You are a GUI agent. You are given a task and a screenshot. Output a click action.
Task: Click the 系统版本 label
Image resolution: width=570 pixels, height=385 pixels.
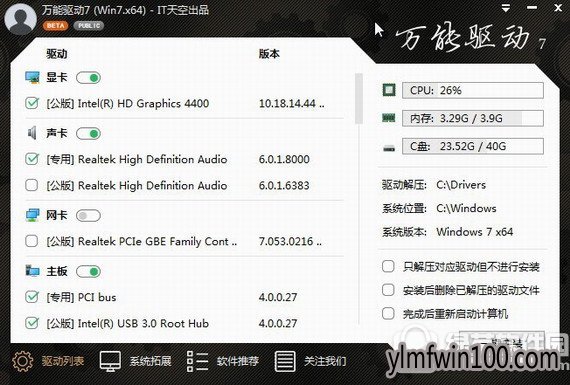[404, 232]
